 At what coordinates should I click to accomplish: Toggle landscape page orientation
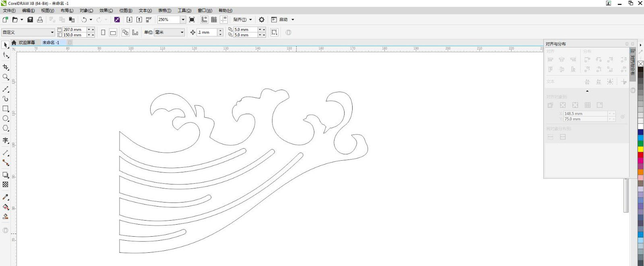coord(113,33)
